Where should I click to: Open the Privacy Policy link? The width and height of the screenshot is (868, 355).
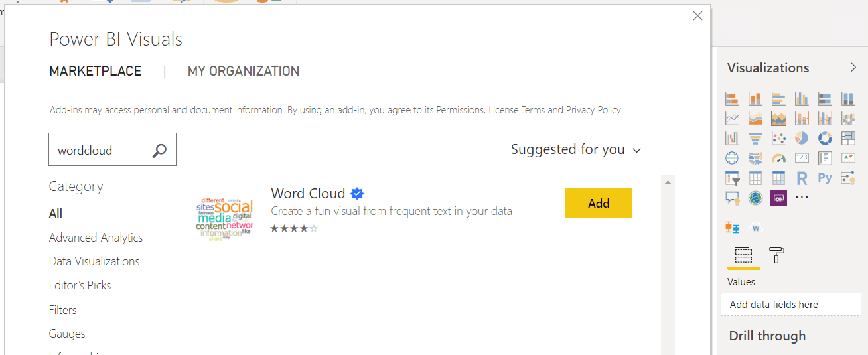[593, 110]
